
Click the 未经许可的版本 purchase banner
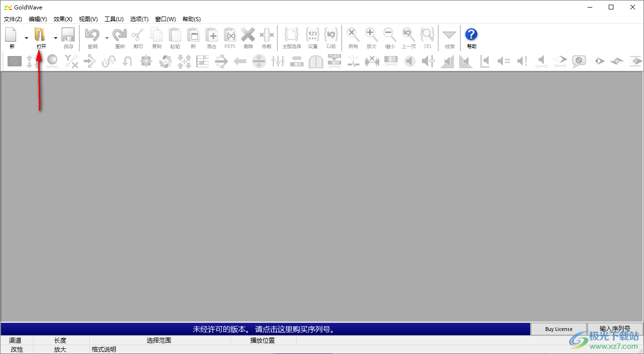(x=265, y=329)
